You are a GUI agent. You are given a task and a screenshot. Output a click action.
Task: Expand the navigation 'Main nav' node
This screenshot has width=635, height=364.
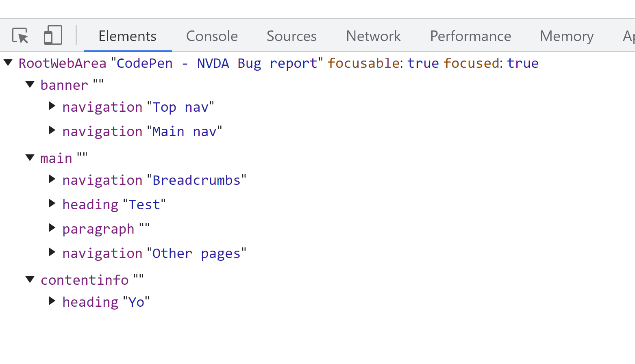click(52, 130)
